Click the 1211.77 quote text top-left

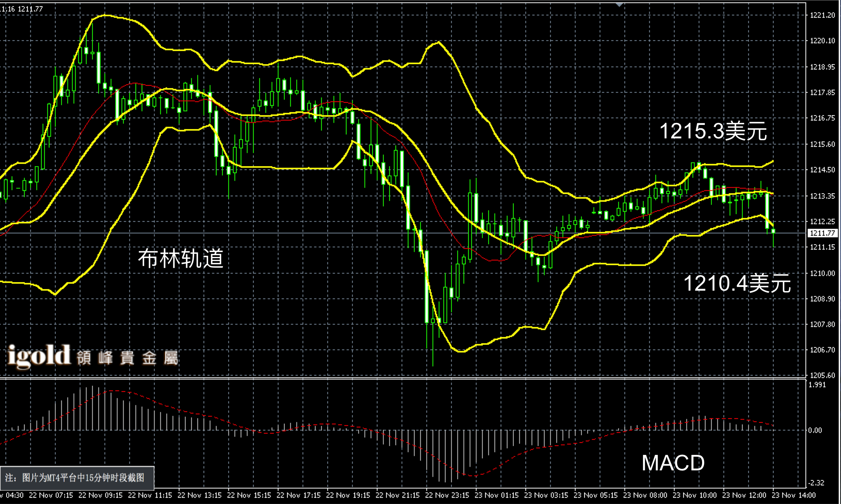tap(30, 9)
